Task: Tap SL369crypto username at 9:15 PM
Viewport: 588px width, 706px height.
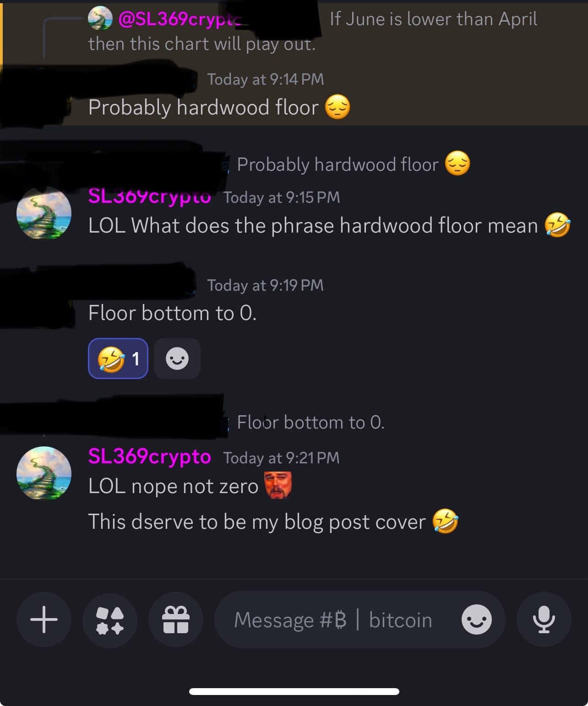Action: pyautogui.click(x=149, y=196)
